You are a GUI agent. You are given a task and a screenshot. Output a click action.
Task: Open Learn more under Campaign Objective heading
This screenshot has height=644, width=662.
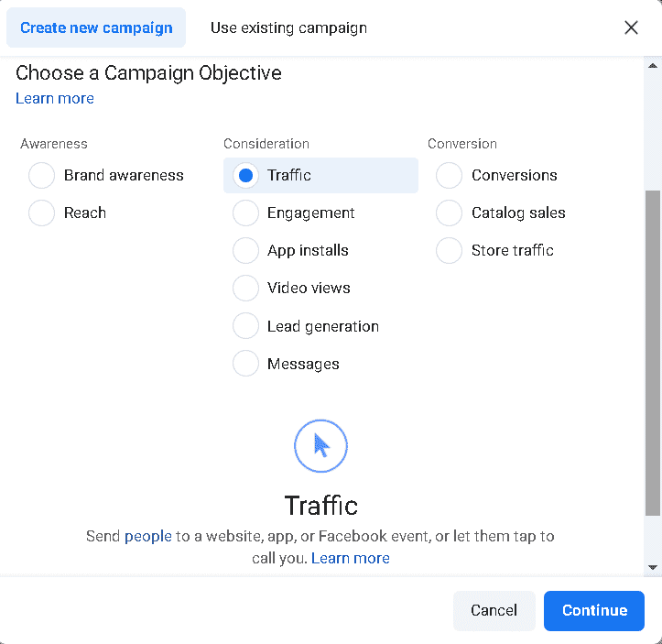point(55,98)
